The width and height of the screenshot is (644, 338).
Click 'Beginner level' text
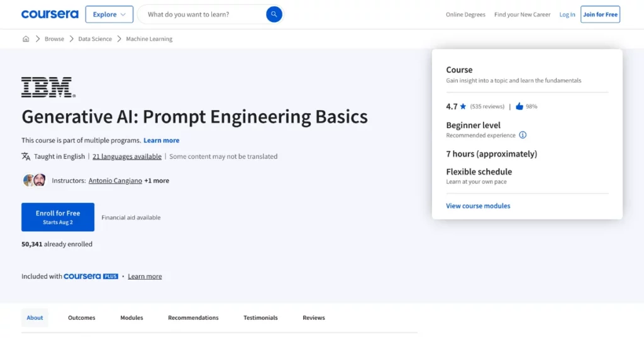point(473,125)
